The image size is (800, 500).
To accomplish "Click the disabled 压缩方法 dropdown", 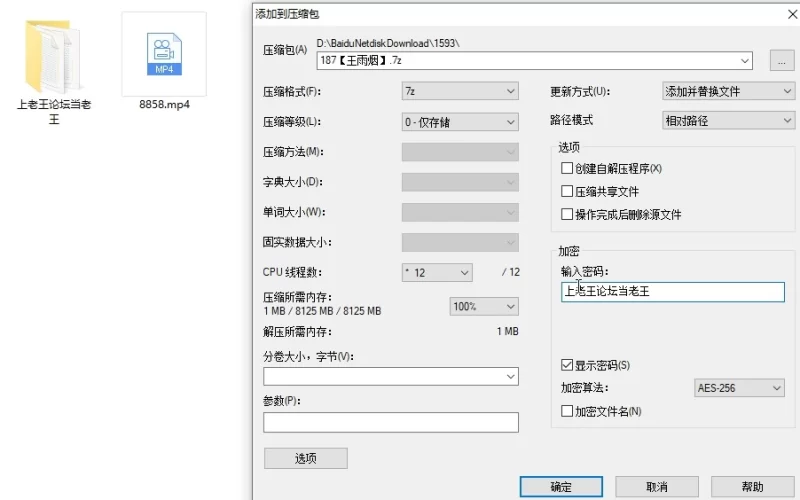I will click(460, 152).
